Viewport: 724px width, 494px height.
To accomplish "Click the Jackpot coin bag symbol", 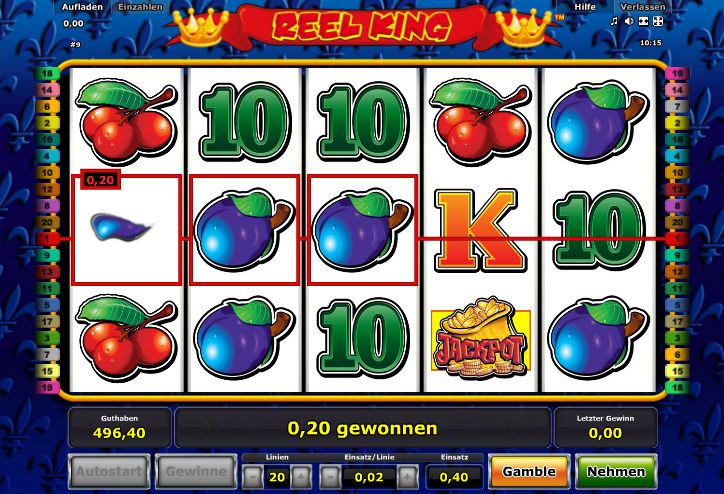I will point(480,341).
